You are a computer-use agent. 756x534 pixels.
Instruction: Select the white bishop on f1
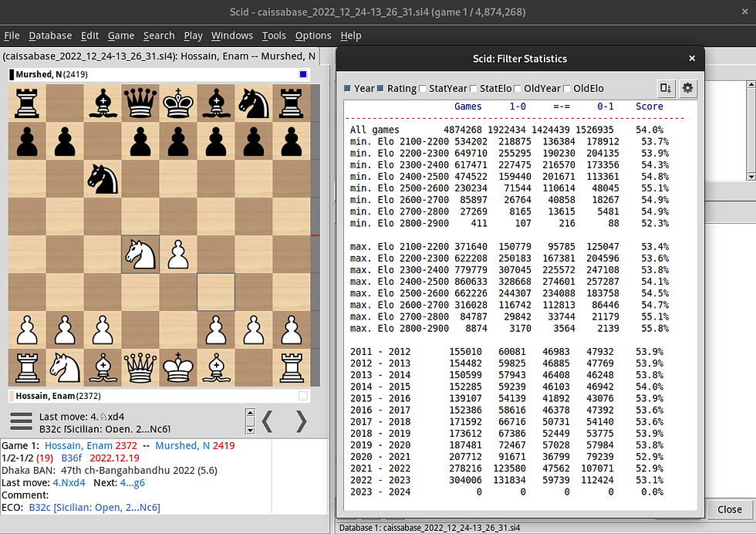pos(215,367)
